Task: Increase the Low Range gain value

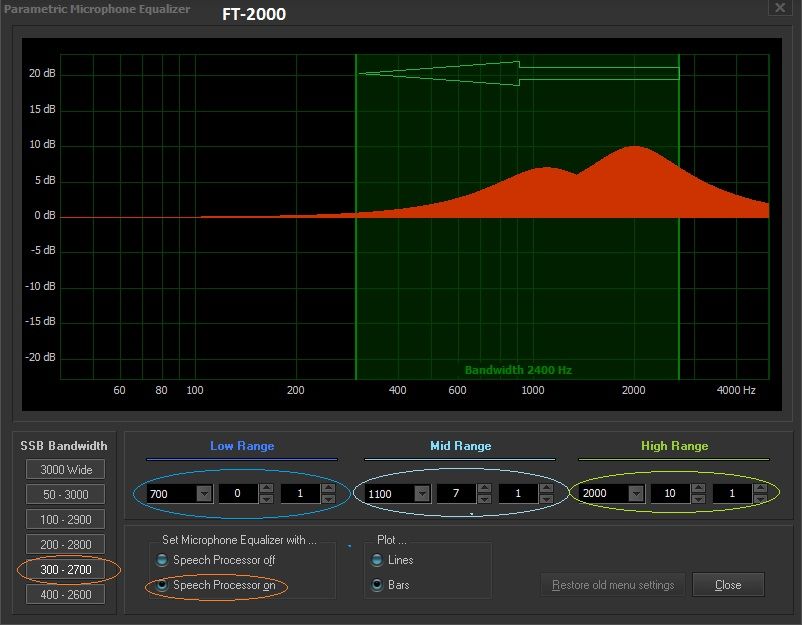Action: click(266, 488)
